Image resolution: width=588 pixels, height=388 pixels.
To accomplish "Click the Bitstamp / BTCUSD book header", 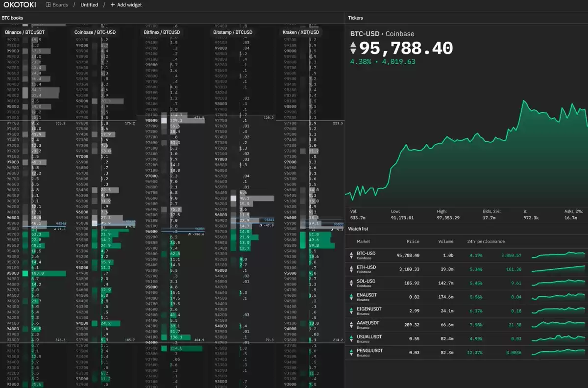I will (233, 32).
